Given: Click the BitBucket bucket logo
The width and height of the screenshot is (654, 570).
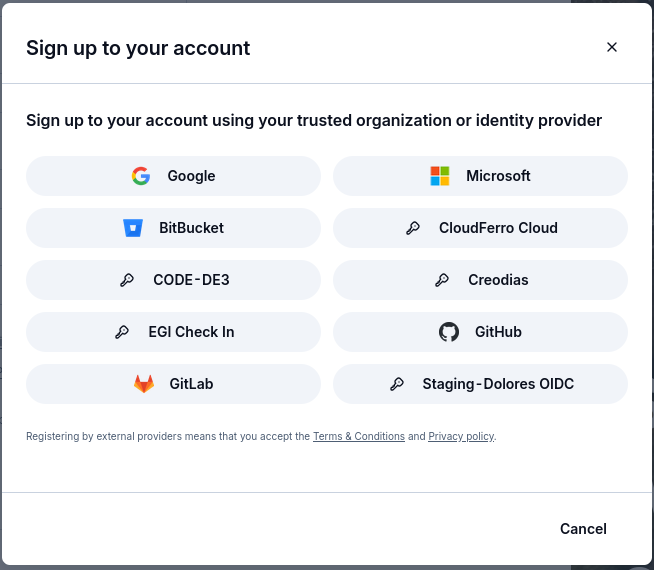Looking at the screenshot, I should tap(133, 228).
